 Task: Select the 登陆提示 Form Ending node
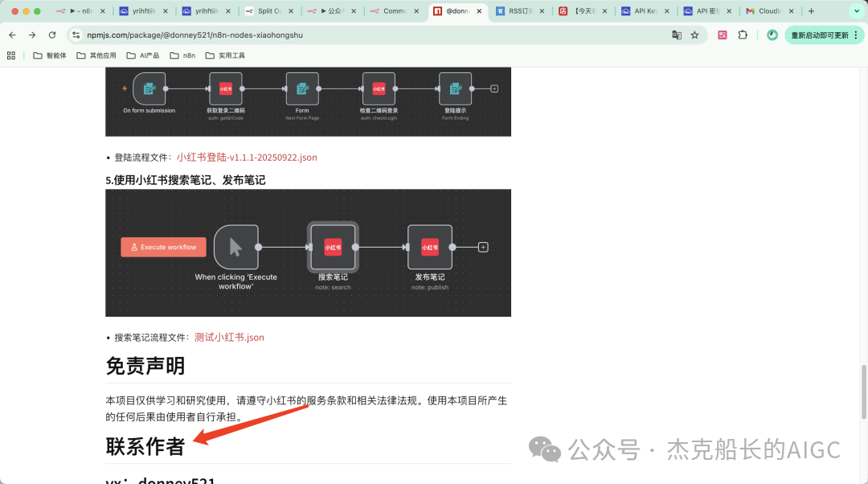455,88
